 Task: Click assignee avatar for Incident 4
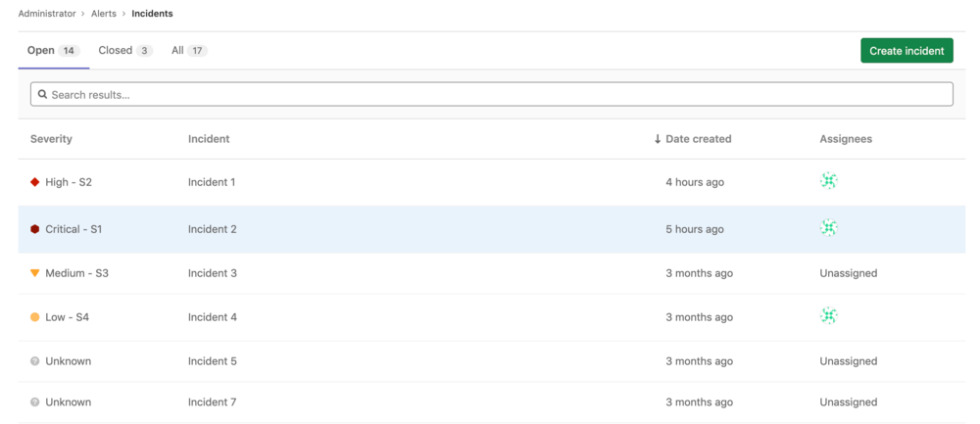829,315
